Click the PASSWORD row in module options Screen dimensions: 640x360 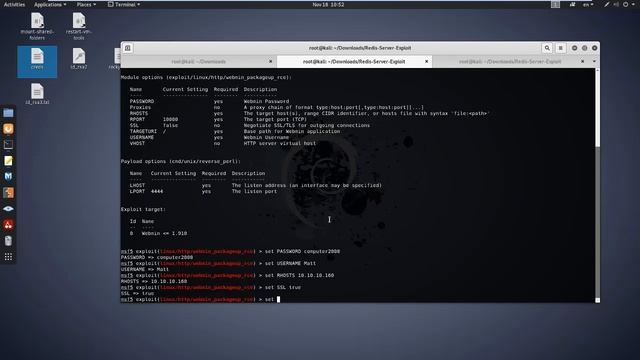tap(209, 101)
